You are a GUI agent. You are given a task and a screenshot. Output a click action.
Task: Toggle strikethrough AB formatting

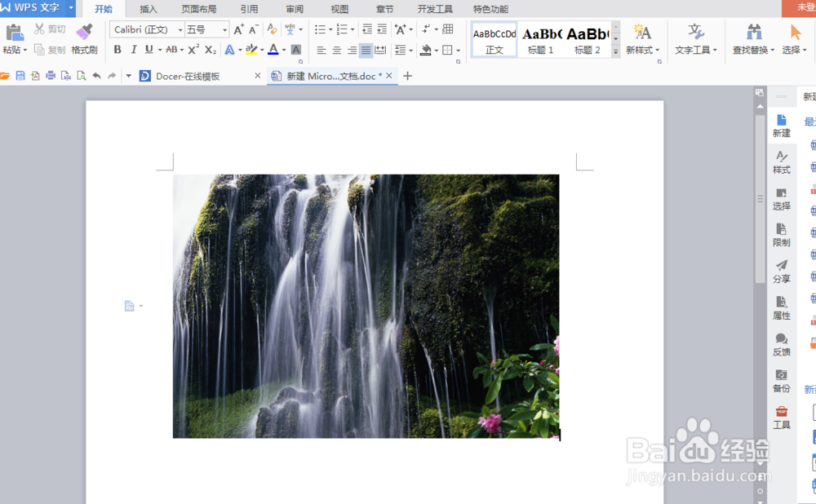click(171, 50)
